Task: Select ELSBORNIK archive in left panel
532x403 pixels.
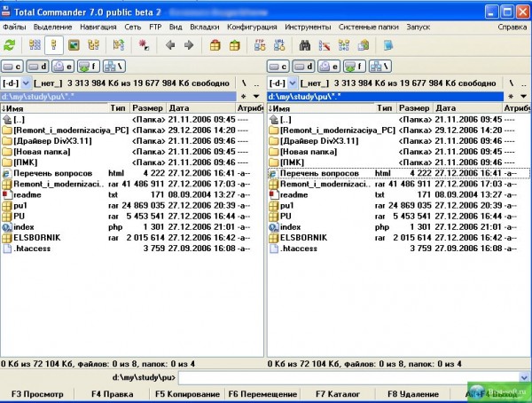Action: click(x=35, y=238)
